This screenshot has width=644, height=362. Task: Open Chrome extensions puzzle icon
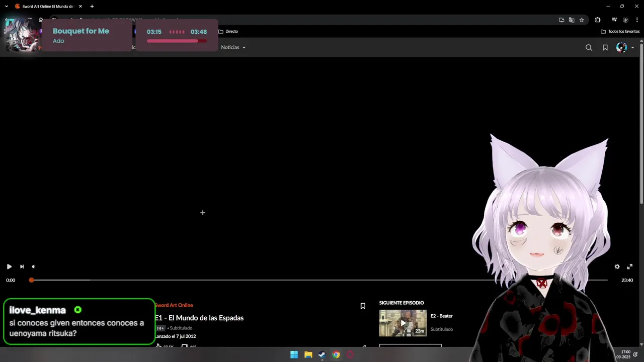point(598,20)
